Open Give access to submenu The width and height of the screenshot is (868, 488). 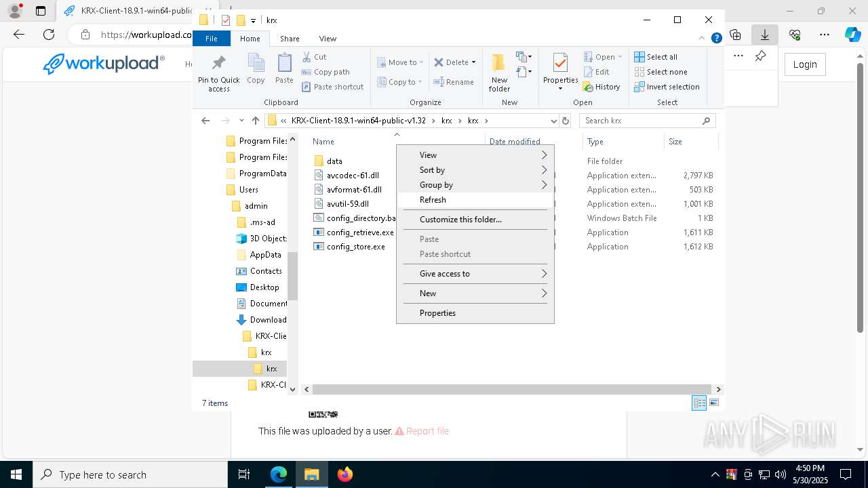click(475, 274)
